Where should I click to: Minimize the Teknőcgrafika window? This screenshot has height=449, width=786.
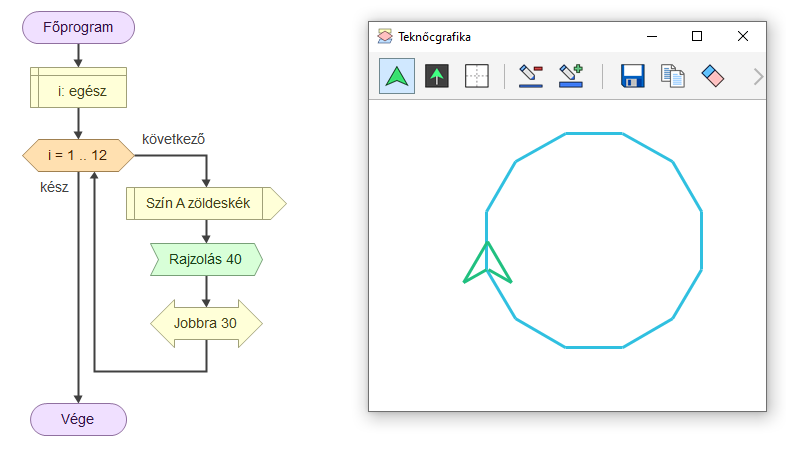(651, 36)
